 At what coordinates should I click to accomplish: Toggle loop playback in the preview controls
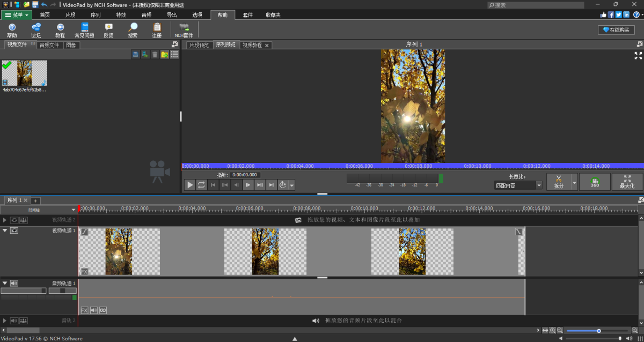(x=201, y=185)
